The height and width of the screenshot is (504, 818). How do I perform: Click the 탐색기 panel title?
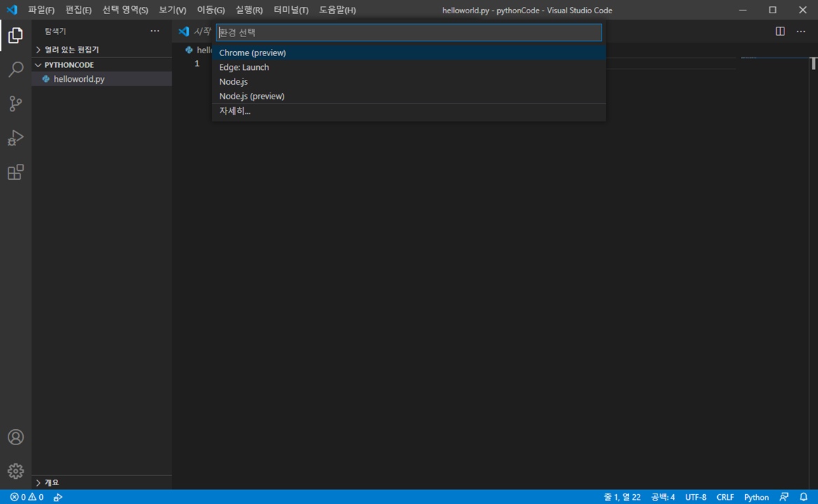pos(55,31)
